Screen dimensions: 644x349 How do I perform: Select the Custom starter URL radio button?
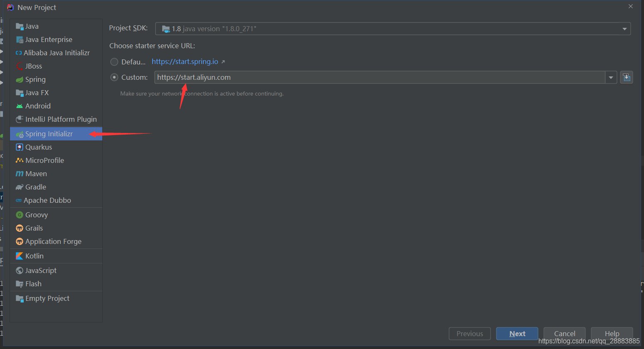tap(114, 77)
